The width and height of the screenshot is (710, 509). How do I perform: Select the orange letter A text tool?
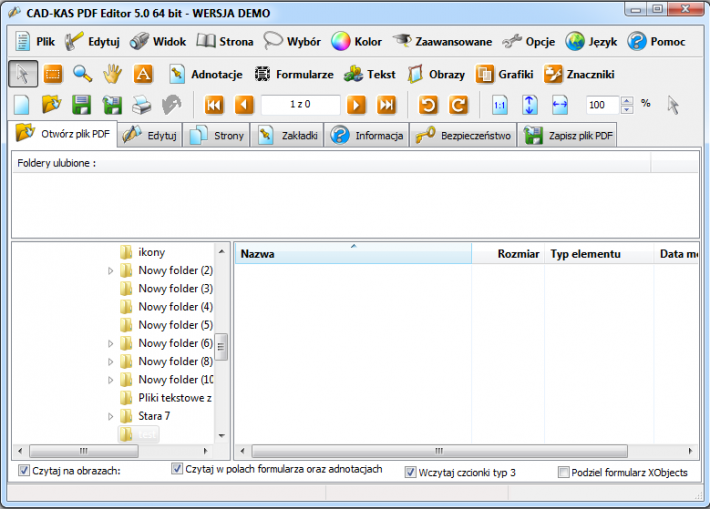143,74
